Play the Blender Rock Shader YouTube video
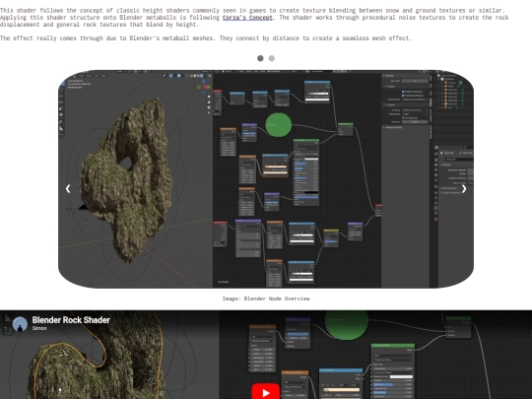 (x=266, y=392)
